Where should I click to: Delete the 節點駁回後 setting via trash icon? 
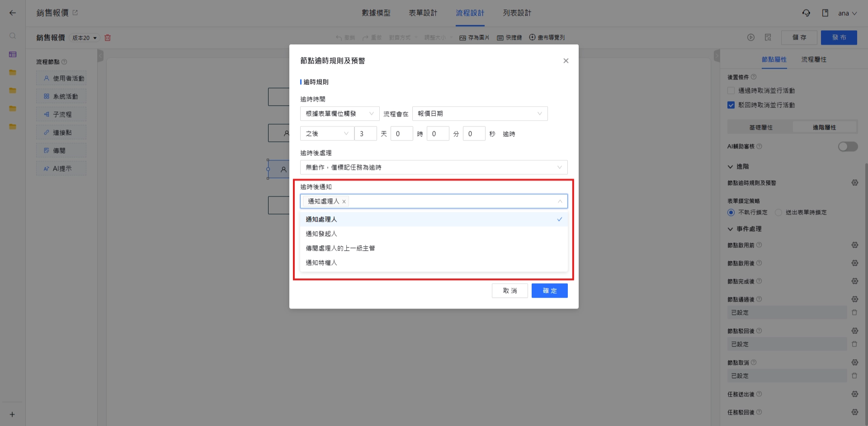pos(854,344)
